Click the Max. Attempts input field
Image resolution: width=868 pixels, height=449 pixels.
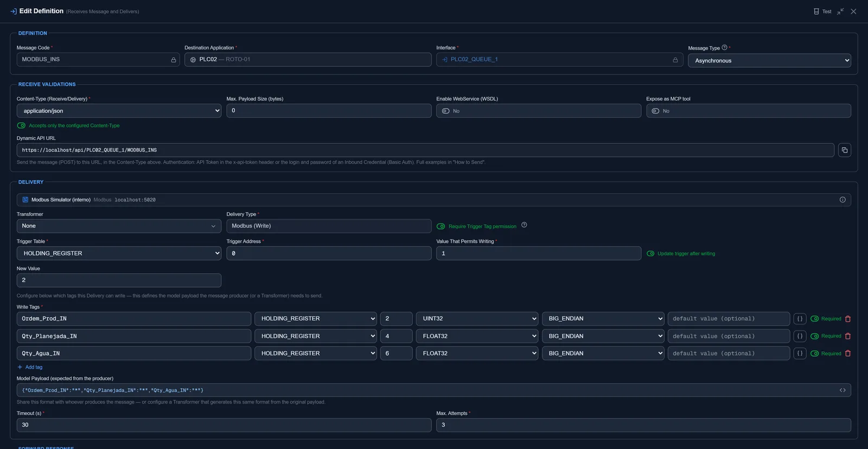[x=643, y=425]
